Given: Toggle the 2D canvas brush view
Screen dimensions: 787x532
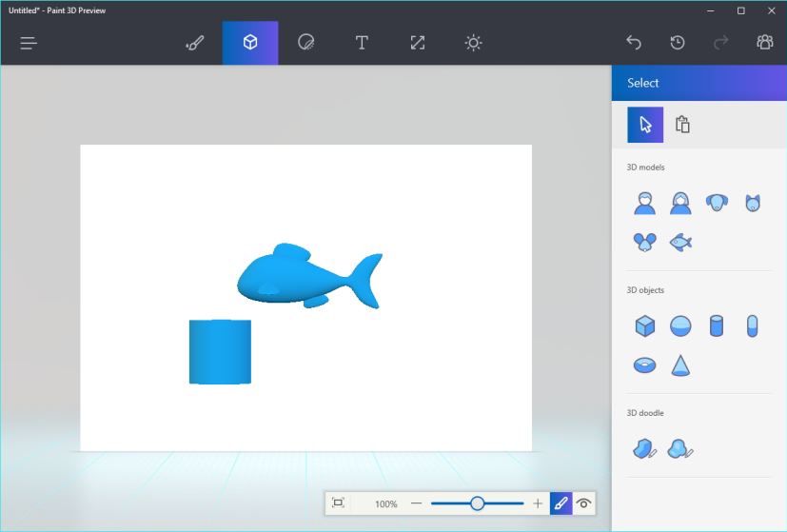Looking at the screenshot, I should click(561, 502).
